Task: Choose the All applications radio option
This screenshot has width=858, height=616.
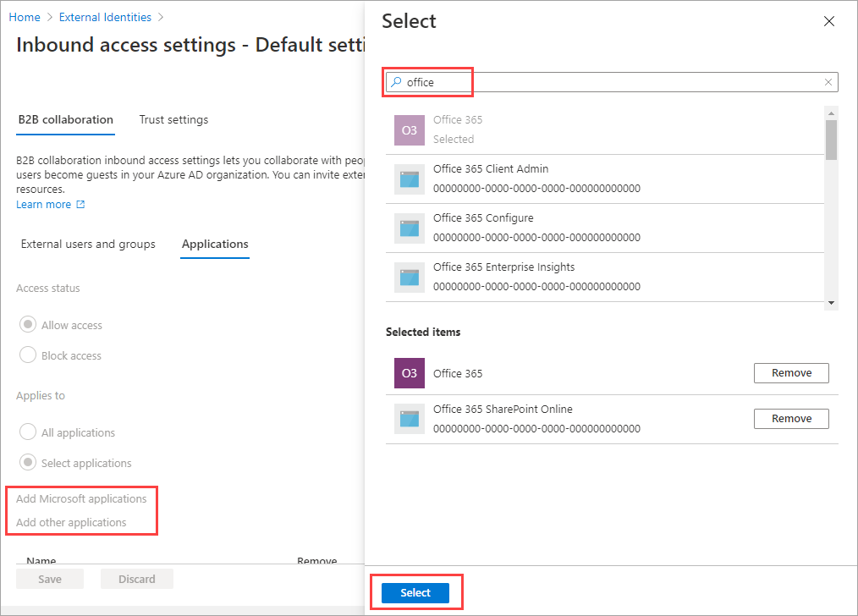Action: [28, 432]
